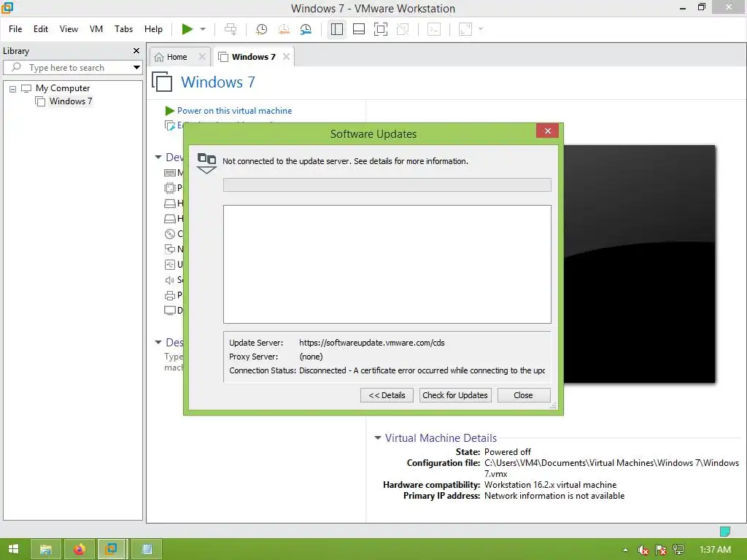The image size is (747, 560).
Task: Click the Memory device icon
Action: tap(169, 172)
